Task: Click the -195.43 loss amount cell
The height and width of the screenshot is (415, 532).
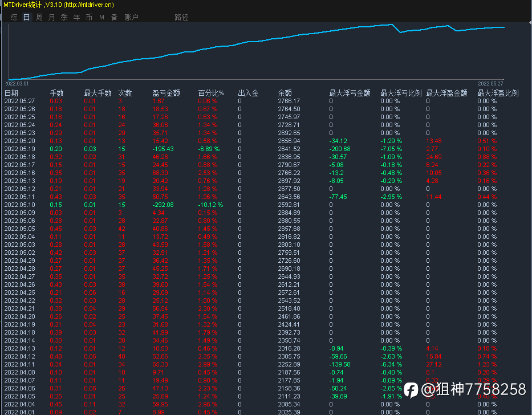Action: pos(163,149)
